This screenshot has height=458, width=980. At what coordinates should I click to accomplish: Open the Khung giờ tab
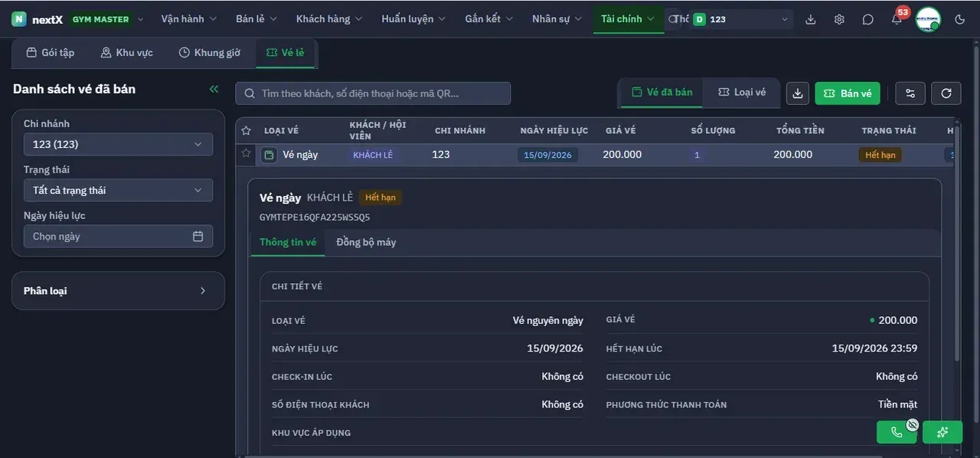(210, 53)
